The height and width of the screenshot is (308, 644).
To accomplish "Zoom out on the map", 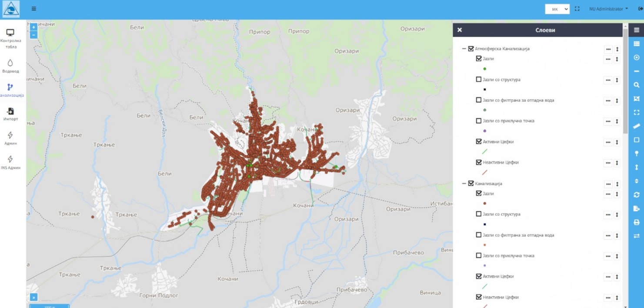I will coord(33,34).
